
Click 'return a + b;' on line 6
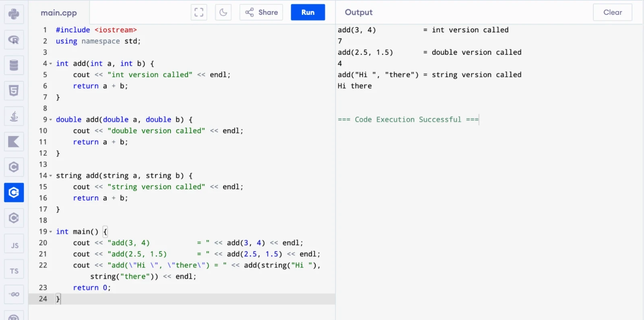[x=100, y=86]
